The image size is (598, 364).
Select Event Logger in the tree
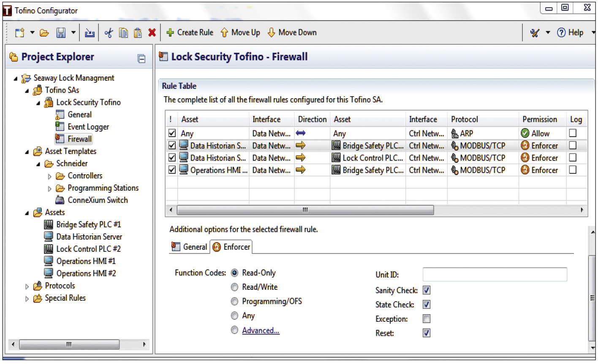[82, 127]
